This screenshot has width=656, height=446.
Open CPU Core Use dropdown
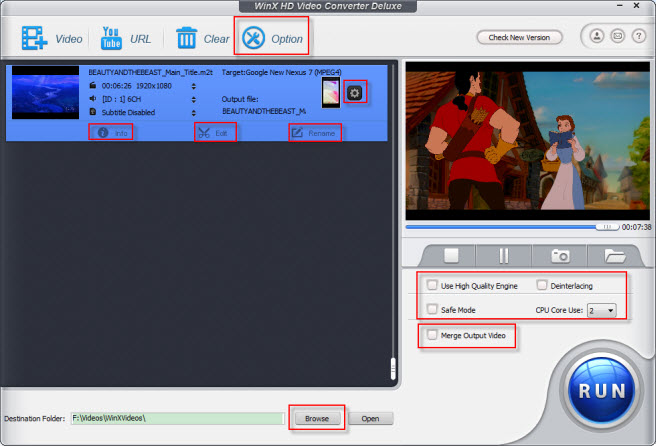click(x=601, y=310)
